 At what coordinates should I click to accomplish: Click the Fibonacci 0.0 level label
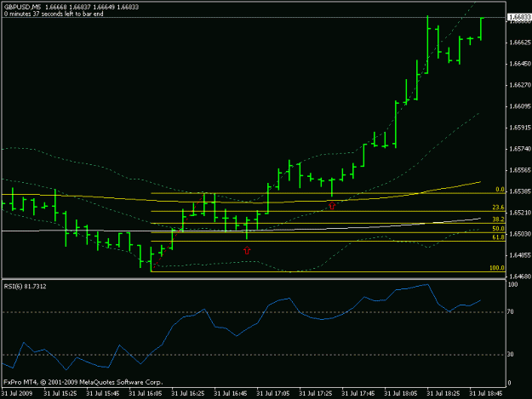point(500,190)
